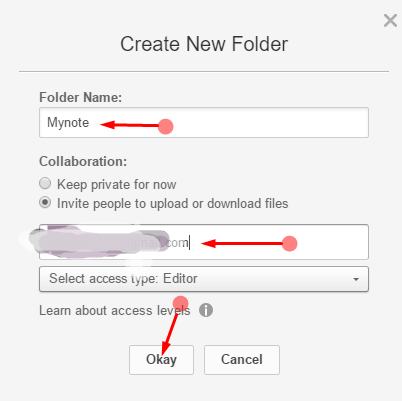Click the Collaboration: section label
This screenshot has height=401, width=402.
coord(83,161)
